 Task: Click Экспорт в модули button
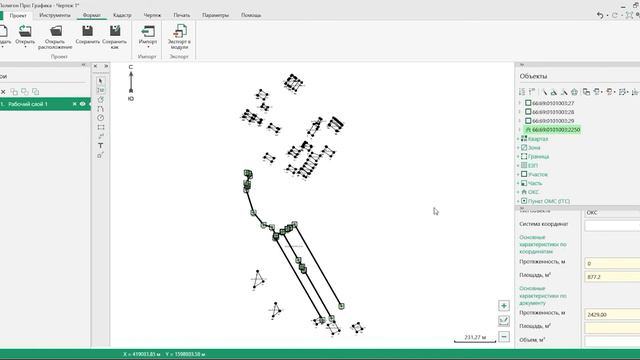[179, 36]
